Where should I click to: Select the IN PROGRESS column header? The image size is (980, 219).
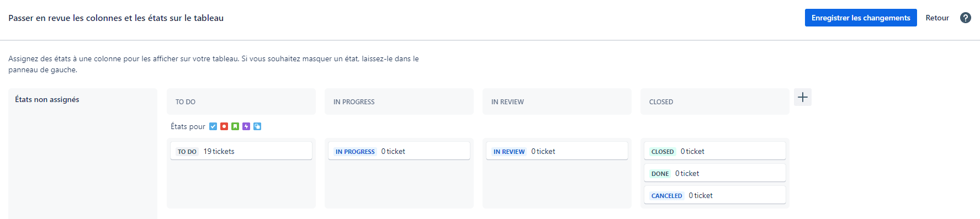pos(399,102)
